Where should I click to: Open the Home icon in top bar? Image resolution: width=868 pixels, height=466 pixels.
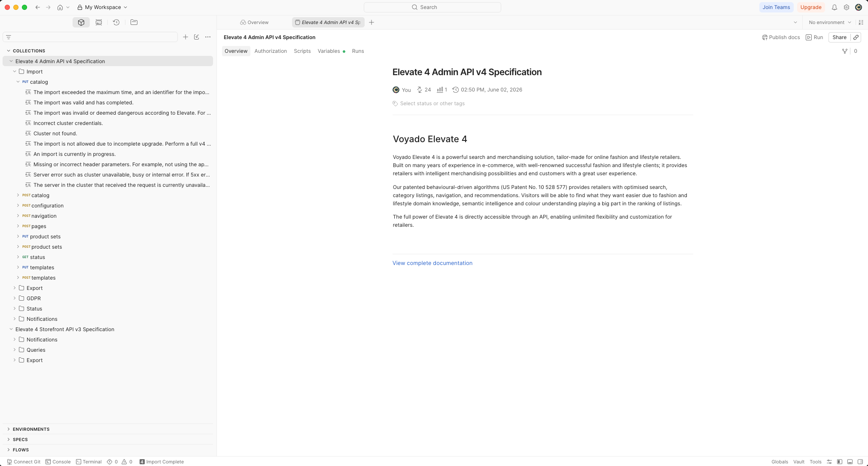tap(60, 7)
